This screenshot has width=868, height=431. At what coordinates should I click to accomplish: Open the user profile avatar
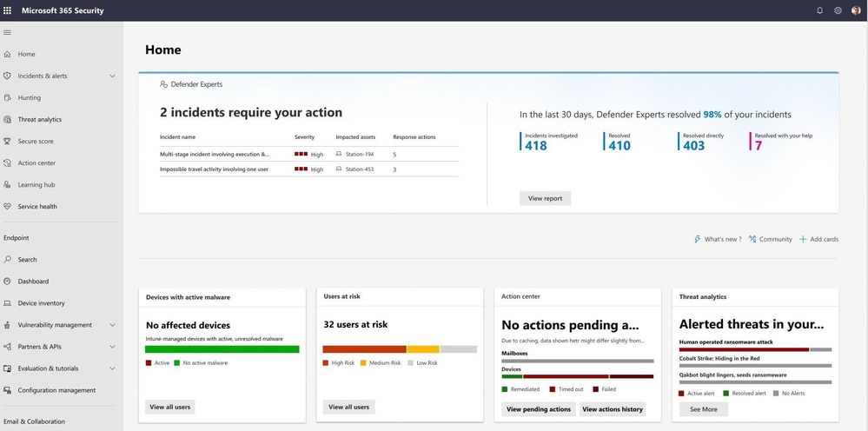856,10
